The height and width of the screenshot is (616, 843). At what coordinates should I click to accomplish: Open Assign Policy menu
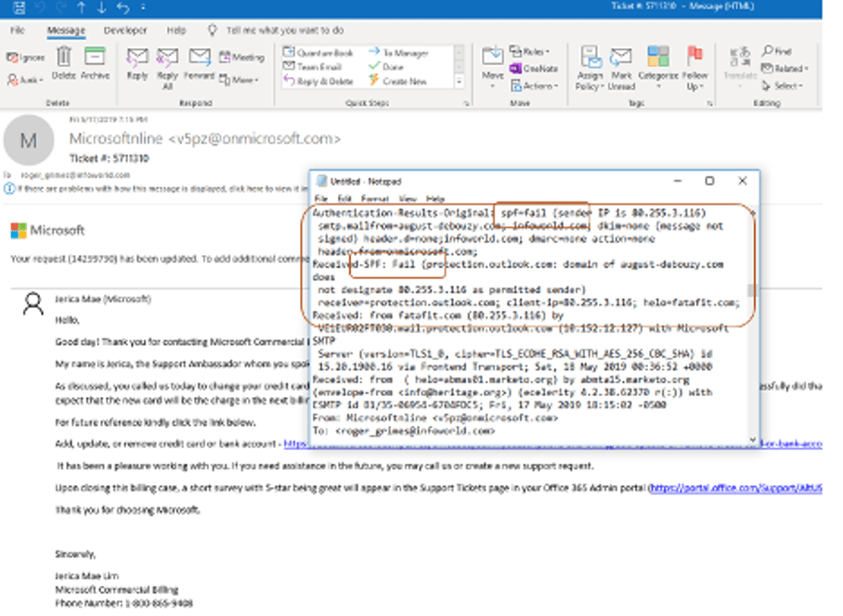click(590, 69)
